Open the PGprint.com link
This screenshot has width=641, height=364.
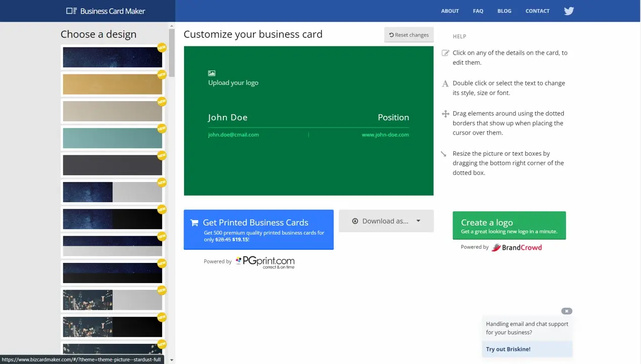(265, 262)
